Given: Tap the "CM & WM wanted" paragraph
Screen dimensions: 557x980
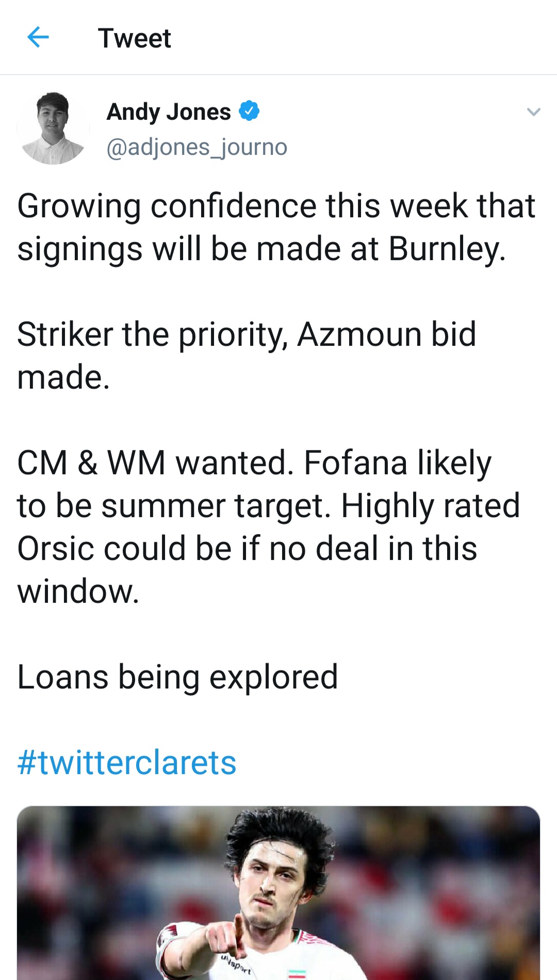Looking at the screenshot, I should [268, 526].
